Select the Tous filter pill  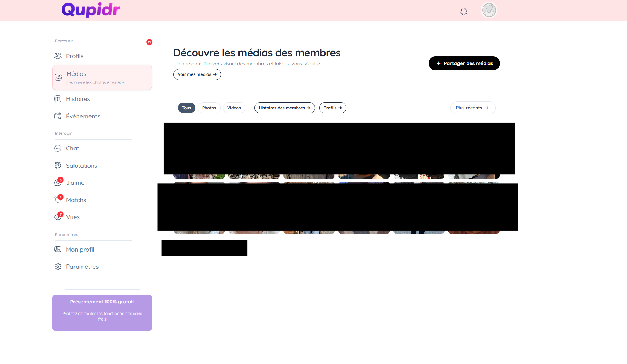[x=186, y=108]
